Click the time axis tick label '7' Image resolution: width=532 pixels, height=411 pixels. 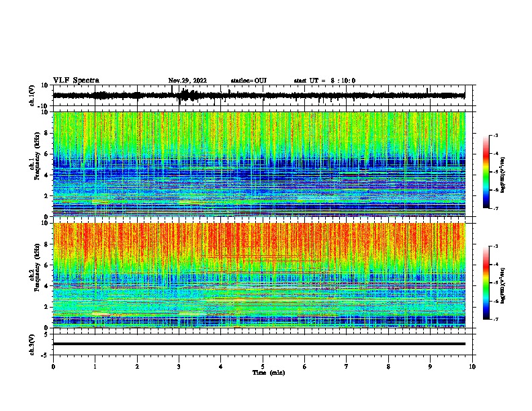click(x=347, y=367)
